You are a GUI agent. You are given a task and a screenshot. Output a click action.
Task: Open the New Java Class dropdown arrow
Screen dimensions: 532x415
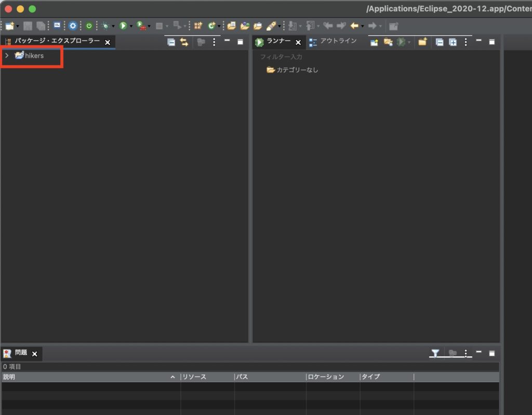point(219,26)
